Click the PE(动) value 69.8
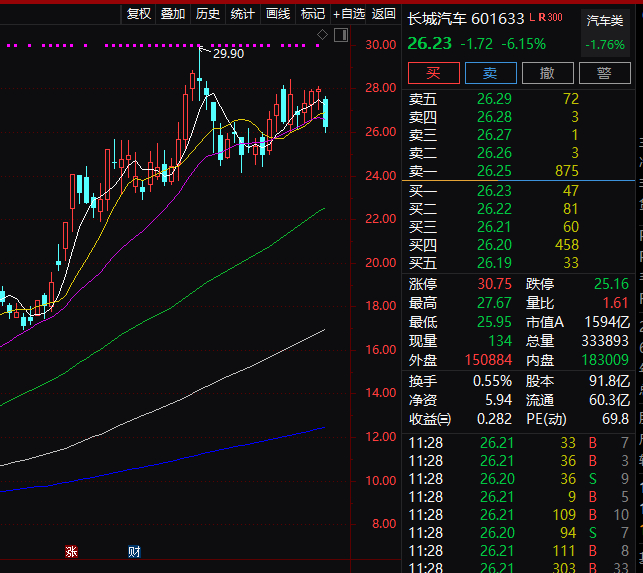 [x=616, y=419]
